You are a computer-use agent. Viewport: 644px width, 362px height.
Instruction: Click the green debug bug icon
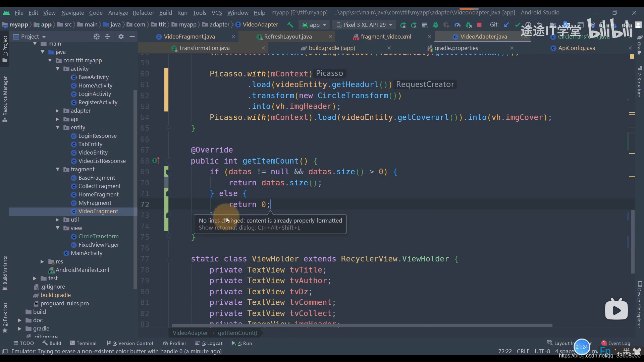click(x=436, y=25)
